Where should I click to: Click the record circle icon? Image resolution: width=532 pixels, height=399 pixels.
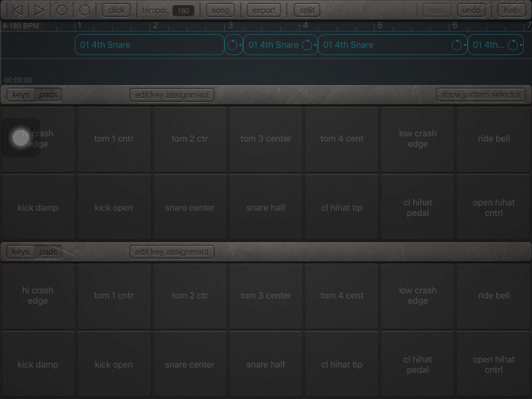pos(62,10)
